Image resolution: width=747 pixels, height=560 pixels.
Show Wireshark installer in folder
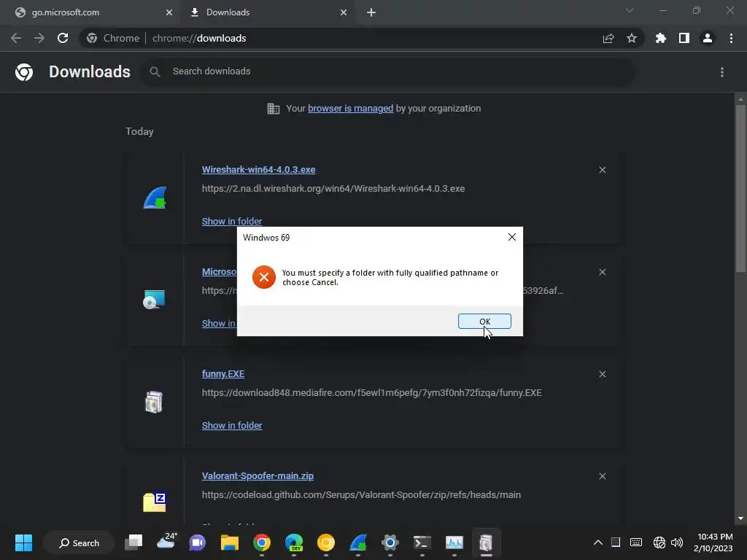pos(231,222)
